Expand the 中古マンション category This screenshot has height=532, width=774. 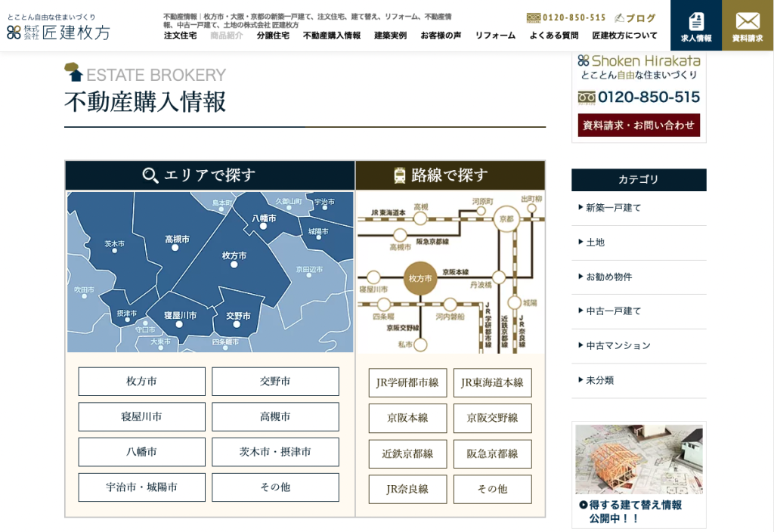click(618, 346)
